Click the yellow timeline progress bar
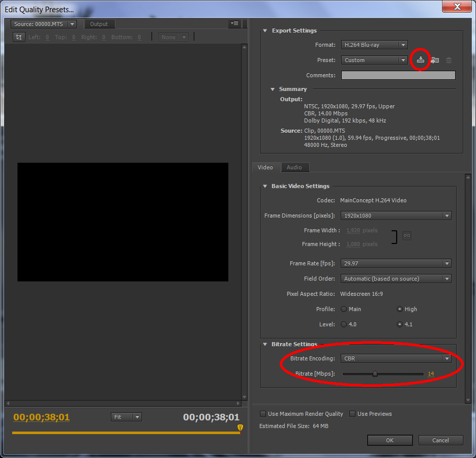 [126, 433]
